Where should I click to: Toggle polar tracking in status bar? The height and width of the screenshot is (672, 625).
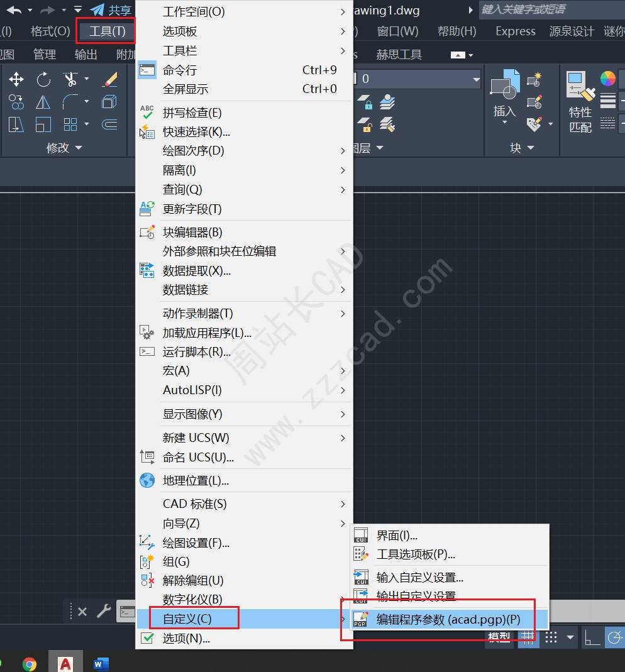(x=615, y=637)
